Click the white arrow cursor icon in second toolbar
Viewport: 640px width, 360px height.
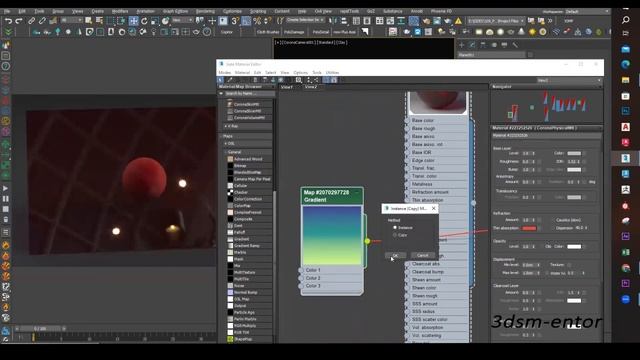click(x=365, y=32)
